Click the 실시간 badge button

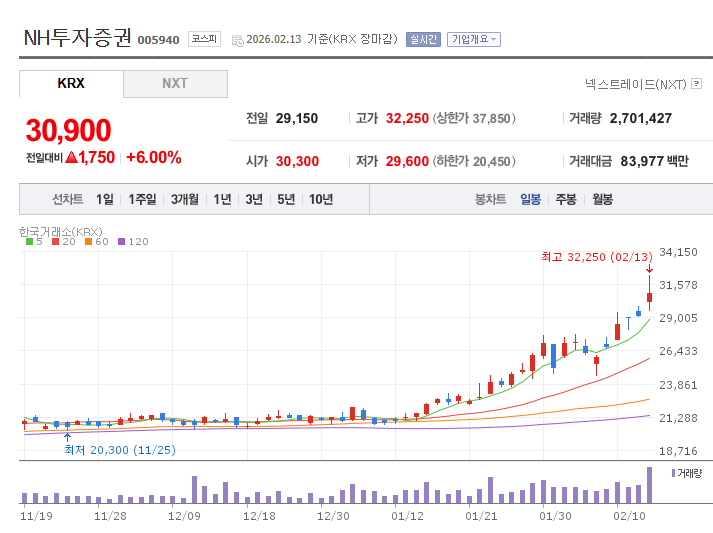pyautogui.click(x=423, y=40)
